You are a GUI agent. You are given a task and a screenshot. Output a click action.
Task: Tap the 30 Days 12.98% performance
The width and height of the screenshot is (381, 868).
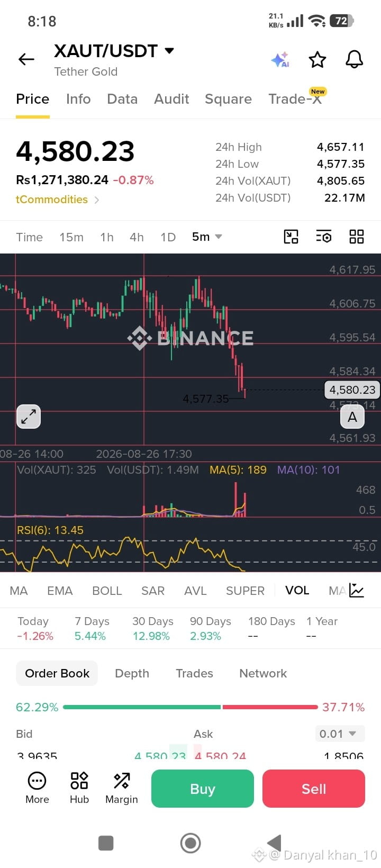pyautogui.click(x=152, y=628)
